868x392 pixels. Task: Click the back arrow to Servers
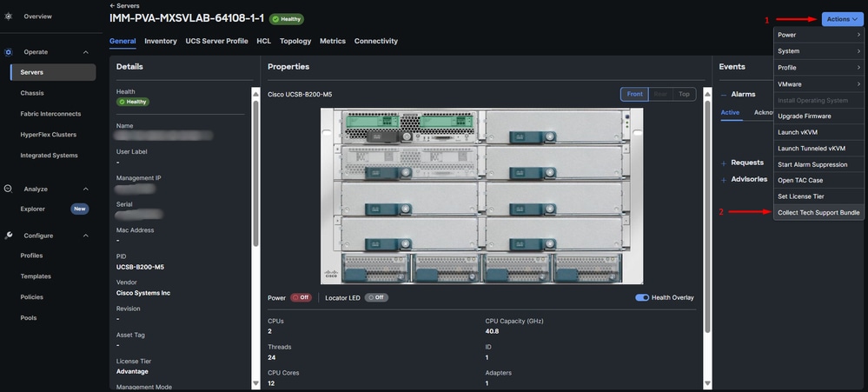pyautogui.click(x=112, y=6)
